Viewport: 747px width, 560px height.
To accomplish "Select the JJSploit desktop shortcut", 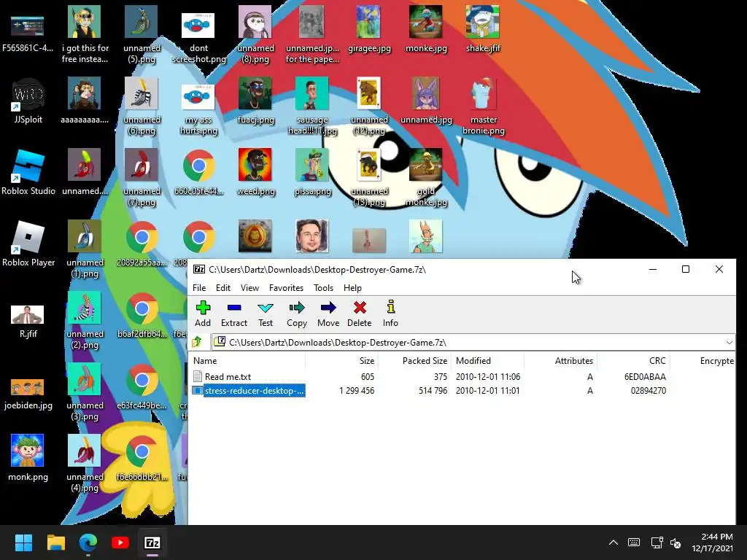I will coord(28,101).
